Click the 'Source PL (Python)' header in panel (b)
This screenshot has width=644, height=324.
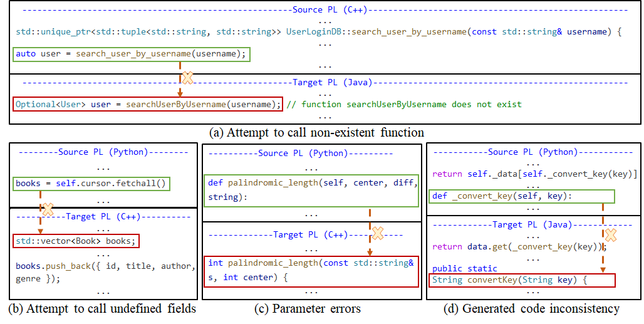click(102, 152)
